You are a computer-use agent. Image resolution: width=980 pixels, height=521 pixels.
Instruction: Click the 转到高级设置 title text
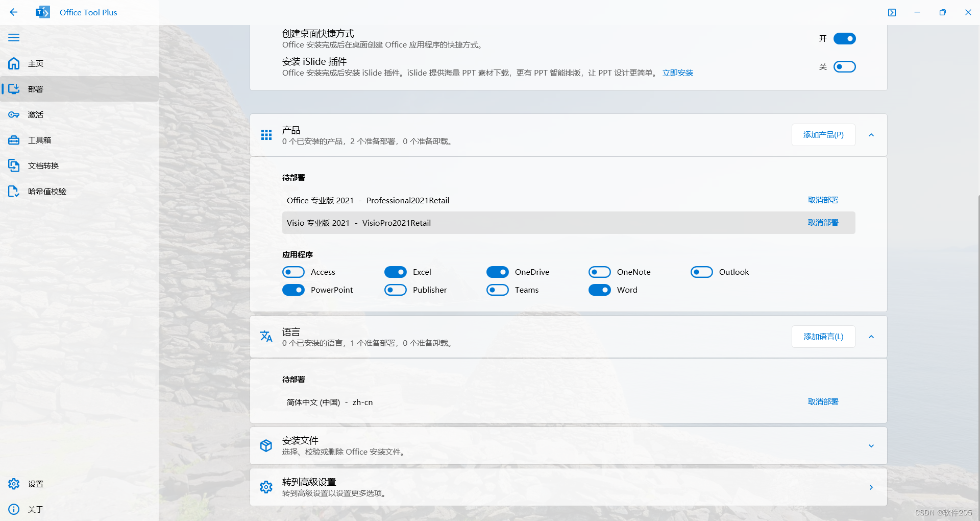pyautogui.click(x=309, y=482)
